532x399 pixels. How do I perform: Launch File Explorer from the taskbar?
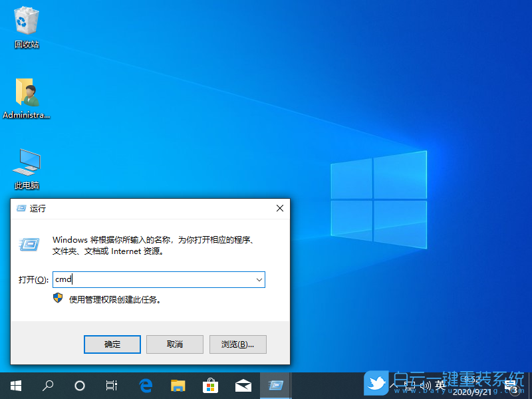coord(177,385)
